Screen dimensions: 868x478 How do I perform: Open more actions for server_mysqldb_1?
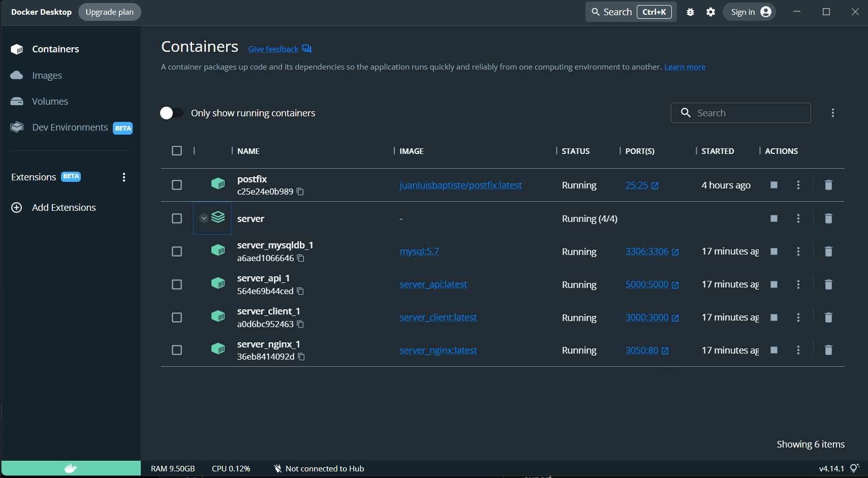coord(798,251)
